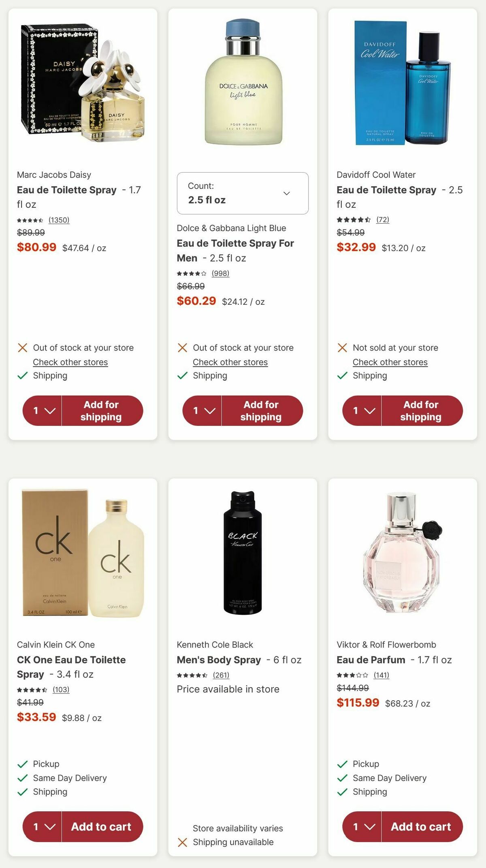
Task: Click the shipping unavailable X icon under Kenneth Cole Black
Action: coord(182,842)
